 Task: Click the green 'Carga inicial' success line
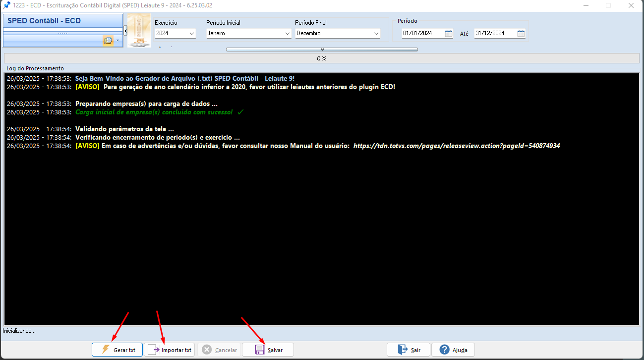(154, 112)
